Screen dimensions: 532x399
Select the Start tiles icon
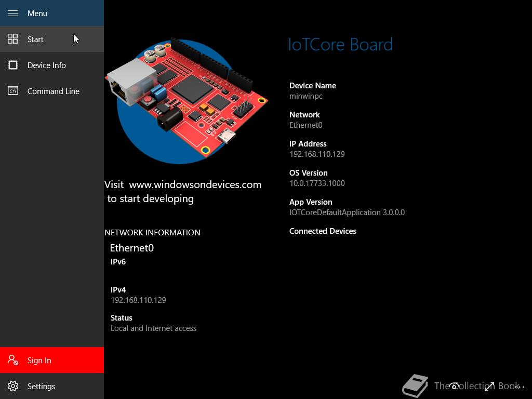tap(13, 39)
